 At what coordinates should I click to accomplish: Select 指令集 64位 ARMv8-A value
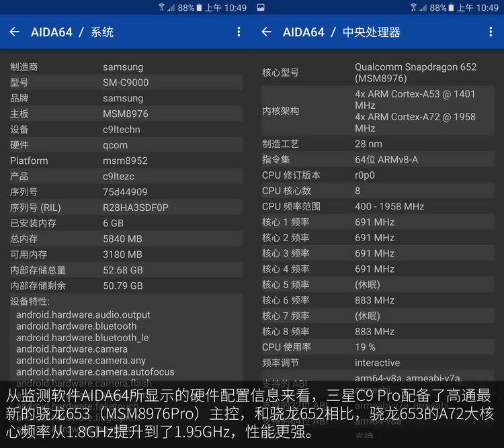pos(386,160)
